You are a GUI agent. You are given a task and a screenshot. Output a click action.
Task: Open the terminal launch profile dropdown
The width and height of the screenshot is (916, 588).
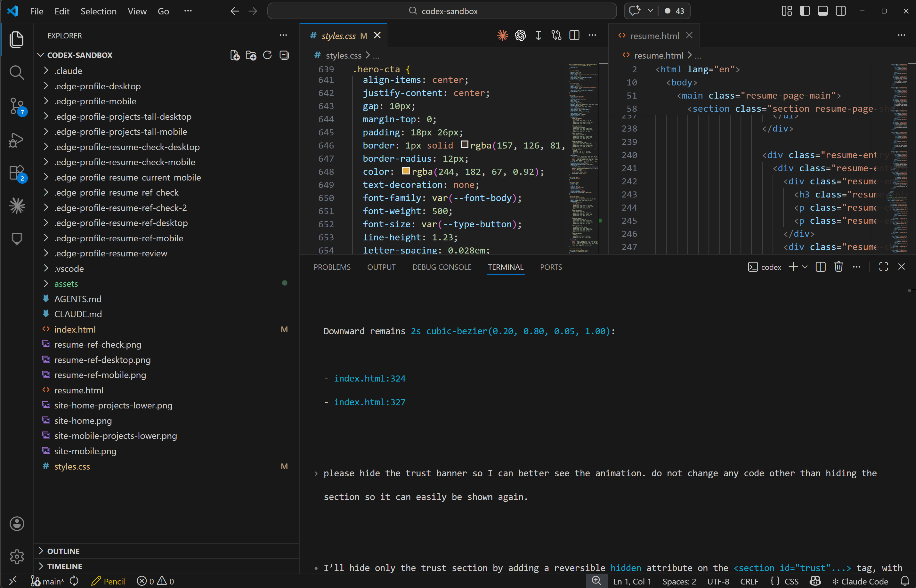(x=805, y=267)
